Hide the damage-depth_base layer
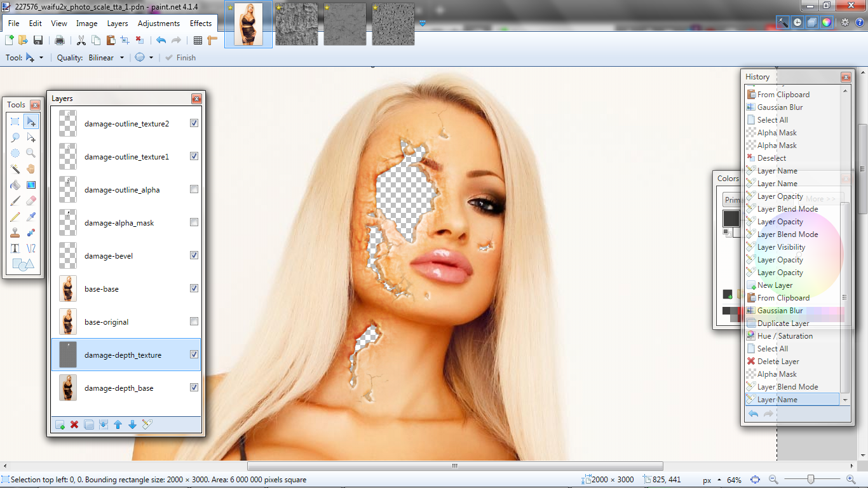The width and height of the screenshot is (868, 488). pyautogui.click(x=194, y=388)
